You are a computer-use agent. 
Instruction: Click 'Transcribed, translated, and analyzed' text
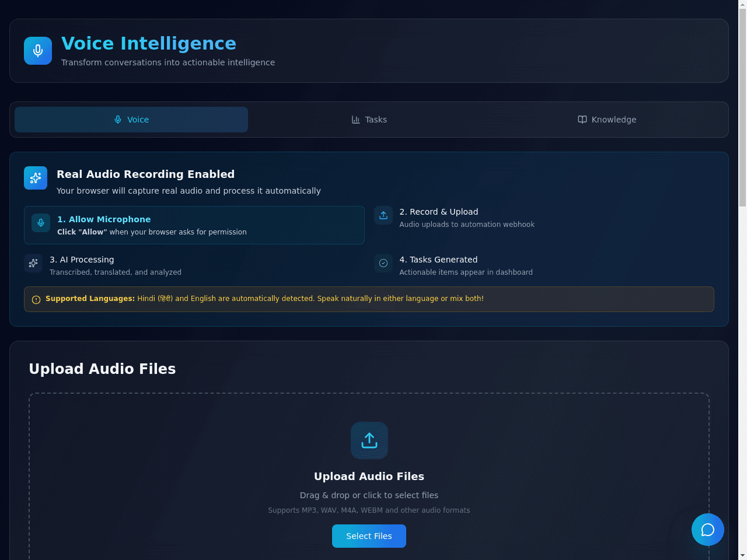116,272
